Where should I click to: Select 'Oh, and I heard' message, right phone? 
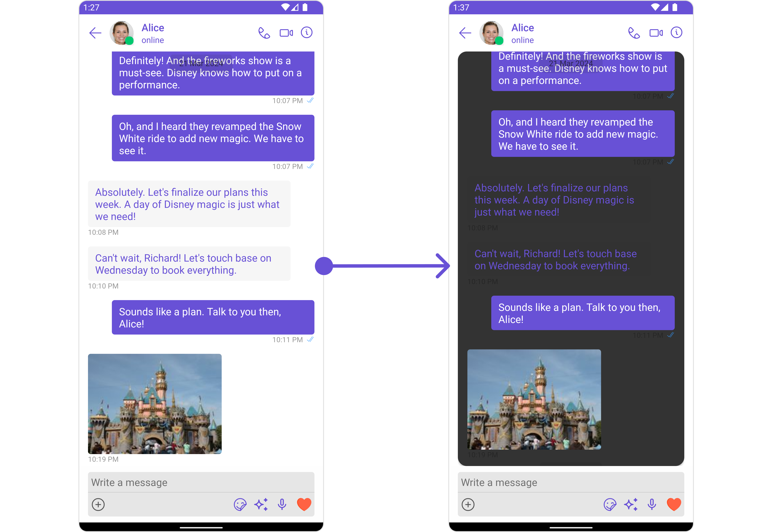[583, 134]
